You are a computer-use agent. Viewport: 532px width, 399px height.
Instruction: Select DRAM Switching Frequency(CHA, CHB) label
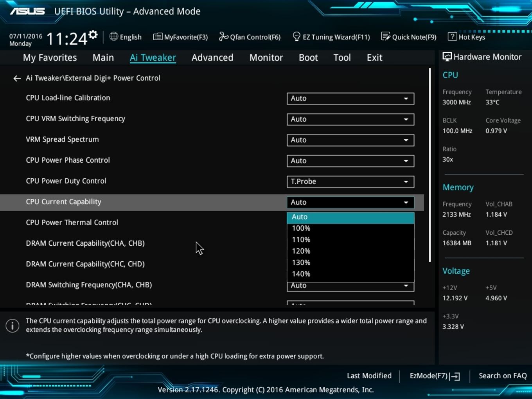(x=89, y=285)
